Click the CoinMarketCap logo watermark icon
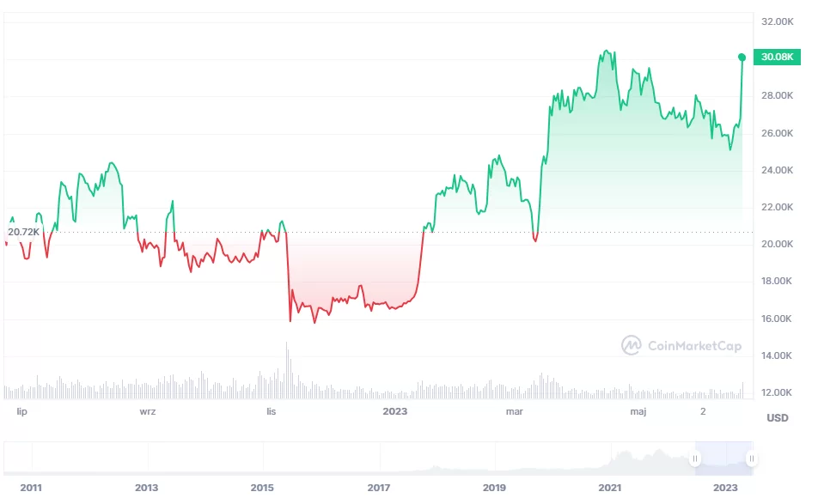This screenshot has width=818, height=504. click(632, 345)
